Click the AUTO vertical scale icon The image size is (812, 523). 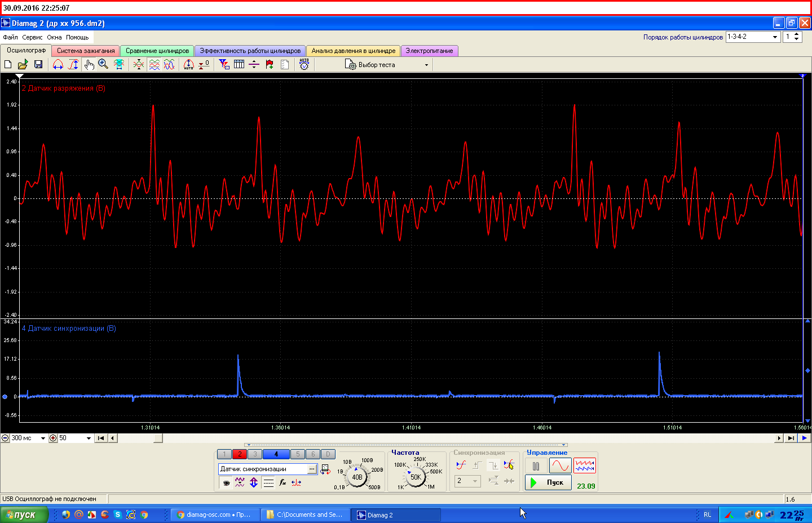pyautogui.click(x=188, y=64)
